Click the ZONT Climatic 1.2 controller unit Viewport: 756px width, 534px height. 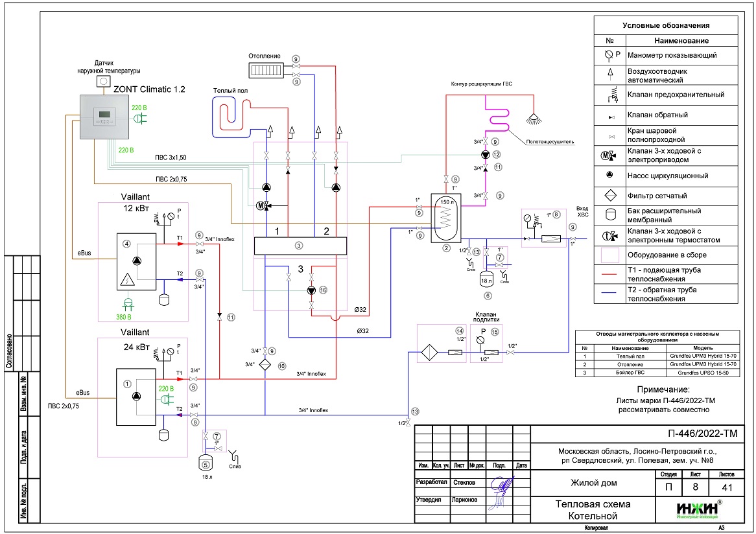(105, 117)
